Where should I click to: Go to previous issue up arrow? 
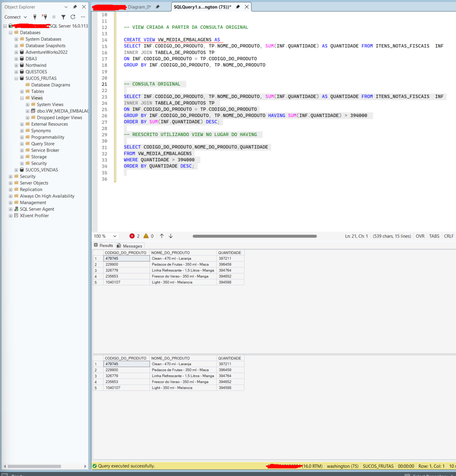point(162,236)
